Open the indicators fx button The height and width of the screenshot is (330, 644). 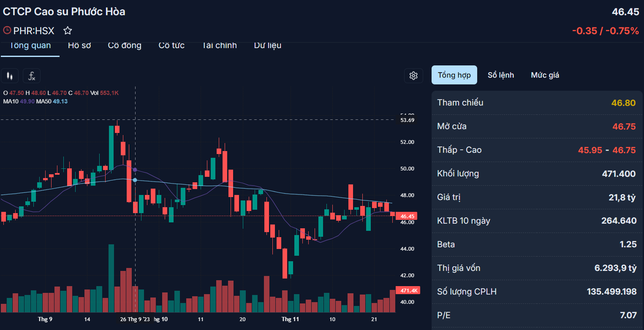point(32,76)
